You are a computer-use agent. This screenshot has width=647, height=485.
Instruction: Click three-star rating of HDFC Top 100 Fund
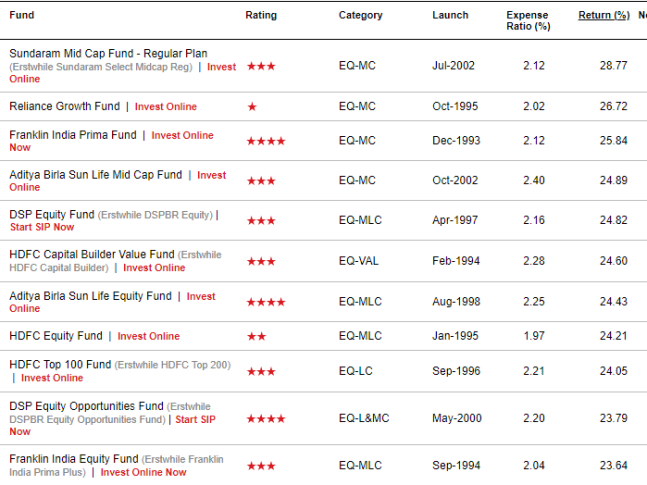coord(261,371)
